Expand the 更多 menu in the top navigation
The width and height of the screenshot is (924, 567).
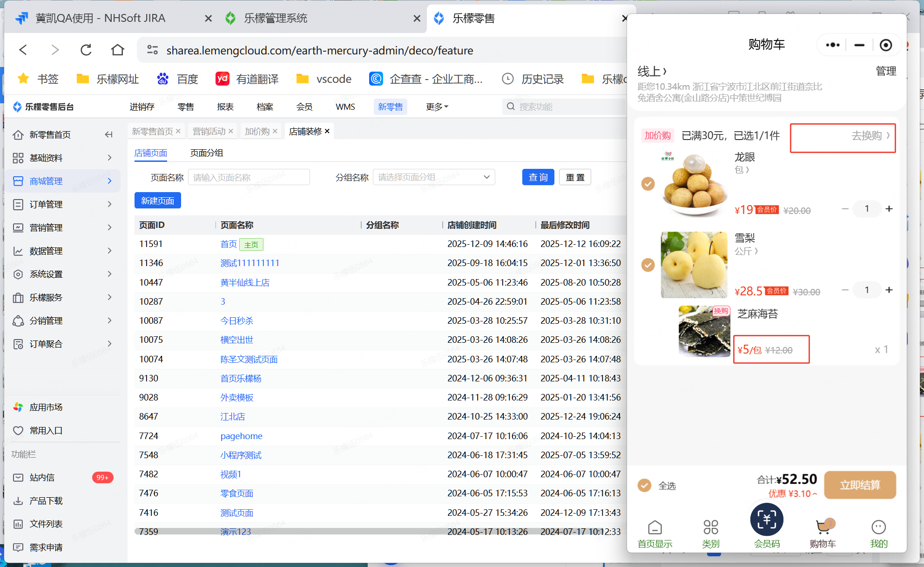click(437, 107)
